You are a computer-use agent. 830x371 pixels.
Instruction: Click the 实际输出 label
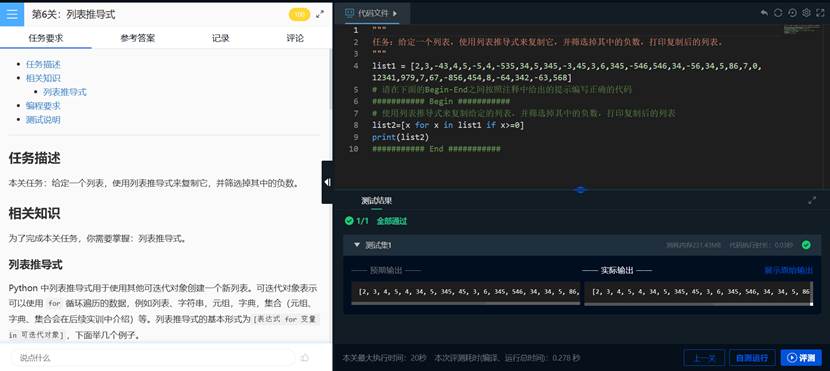click(617, 270)
